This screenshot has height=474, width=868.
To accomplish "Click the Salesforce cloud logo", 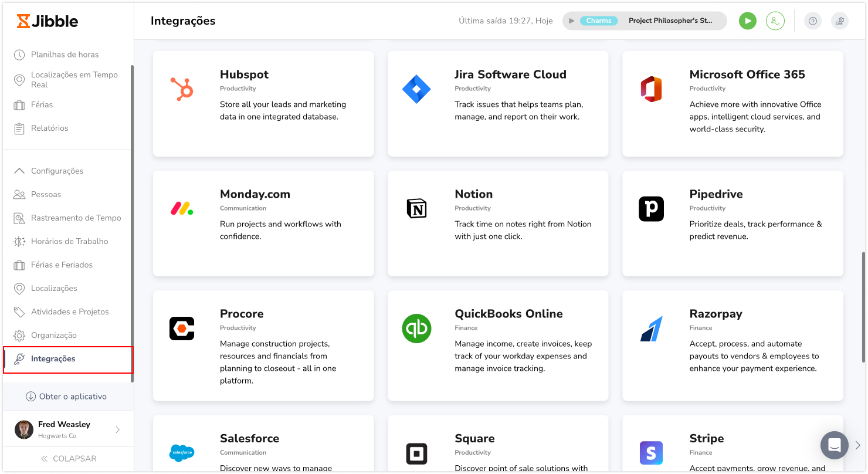I will (x=182, y=453).
